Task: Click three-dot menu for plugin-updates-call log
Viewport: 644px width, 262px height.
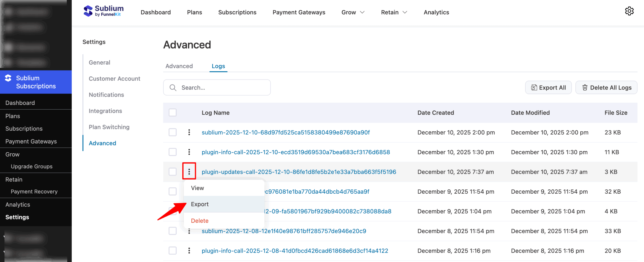Action: coord(189,172)
